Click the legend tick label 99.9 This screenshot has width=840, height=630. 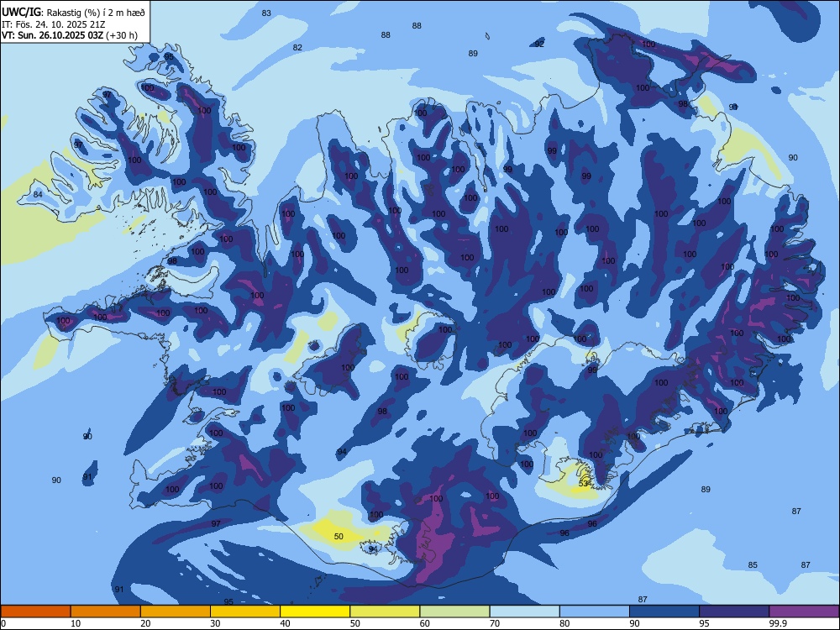778,623
